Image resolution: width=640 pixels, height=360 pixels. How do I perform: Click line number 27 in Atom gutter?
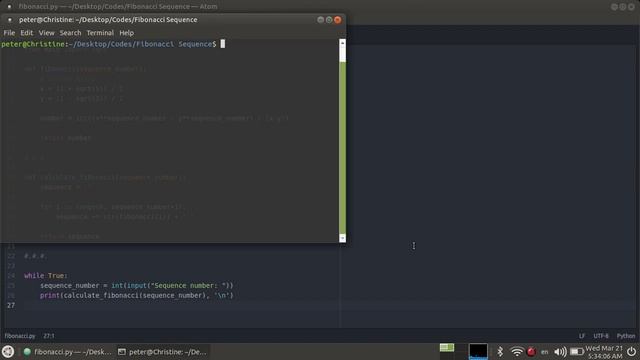11,305
